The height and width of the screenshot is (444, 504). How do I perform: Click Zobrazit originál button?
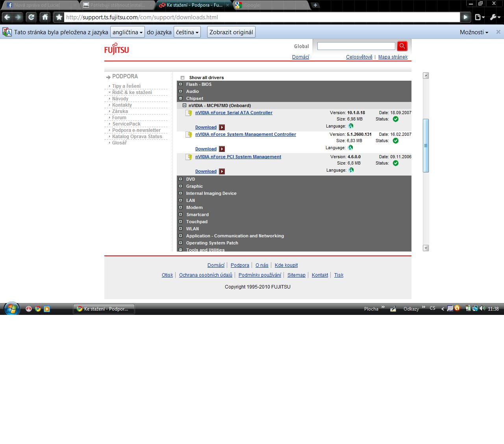tap(231, 32)
